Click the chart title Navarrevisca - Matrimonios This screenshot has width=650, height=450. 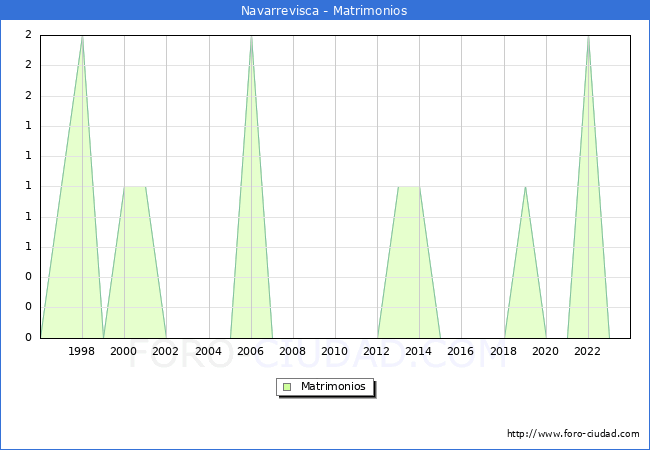point(324,11)
